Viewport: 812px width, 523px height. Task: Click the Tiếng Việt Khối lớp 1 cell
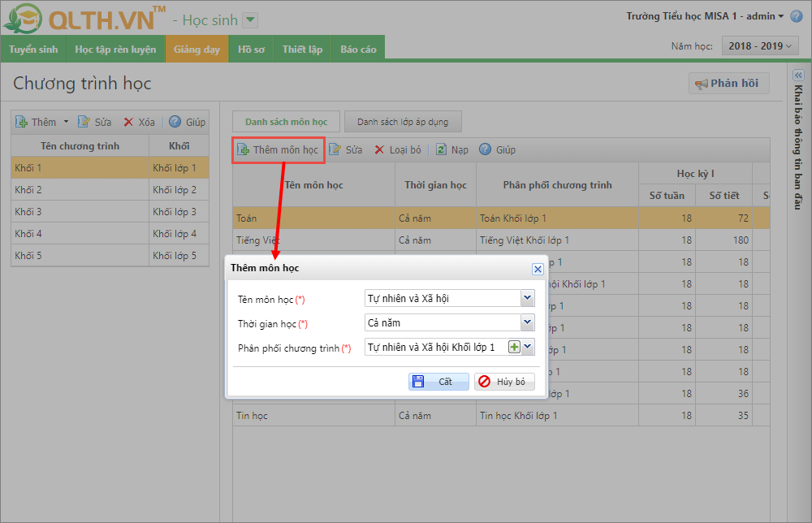pyautogui.click(x=557, y=240)
